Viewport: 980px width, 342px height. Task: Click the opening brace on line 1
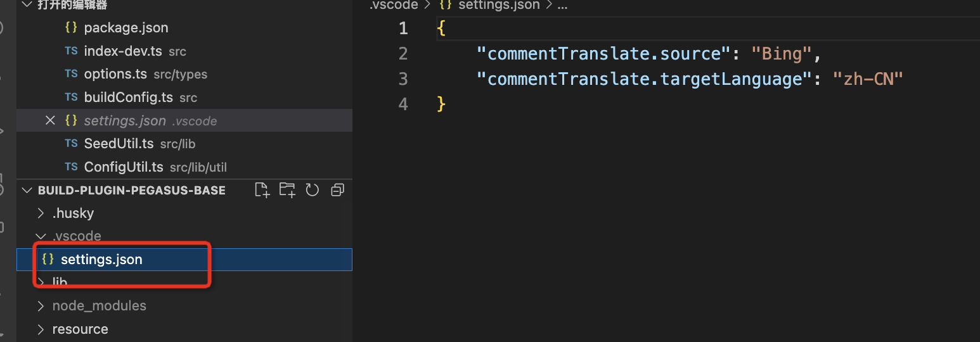point(441,28)
